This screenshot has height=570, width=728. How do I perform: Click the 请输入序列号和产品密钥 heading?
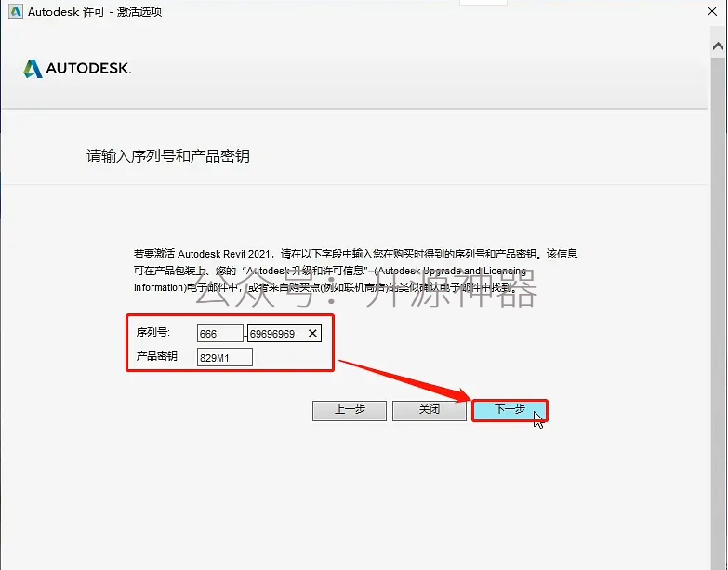[x=168, y=156]
